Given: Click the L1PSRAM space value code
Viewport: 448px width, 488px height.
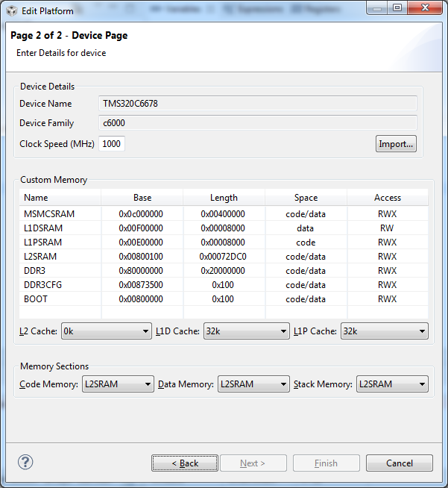Looking at the screenshot, I should tap(306, 242).
